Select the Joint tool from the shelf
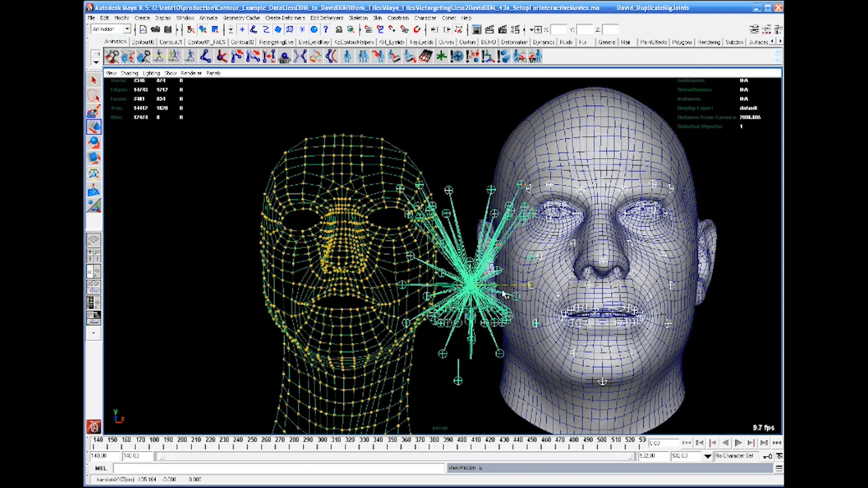The image size is (868, 488). (205, 56)
